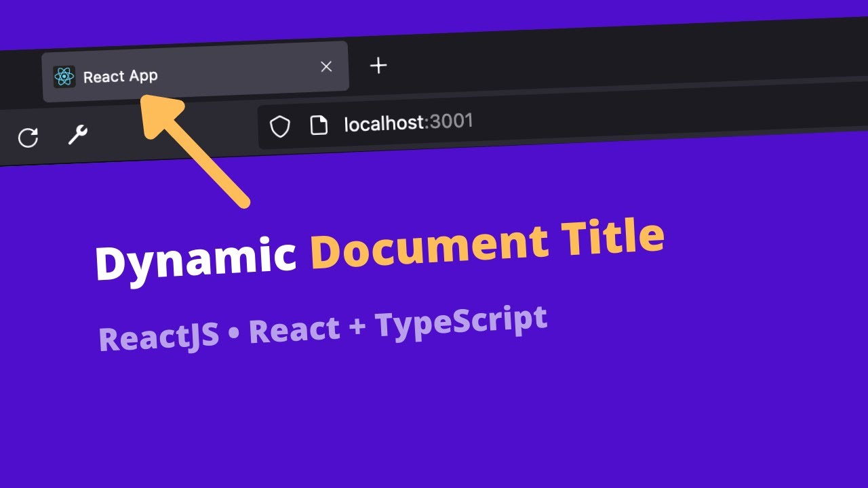The height and width of the screenshot is (488, 868).
Task: Click the 'Dynamic' word in the heading
Action: pyautogui.click(x=196, y=259)
